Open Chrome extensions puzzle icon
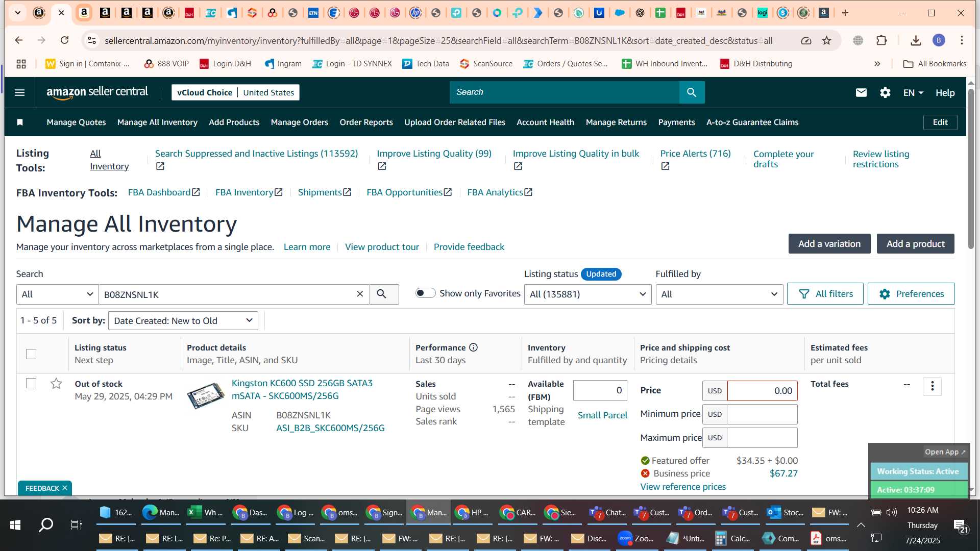The height and width of the screenshot is (551, 980). 881,40
